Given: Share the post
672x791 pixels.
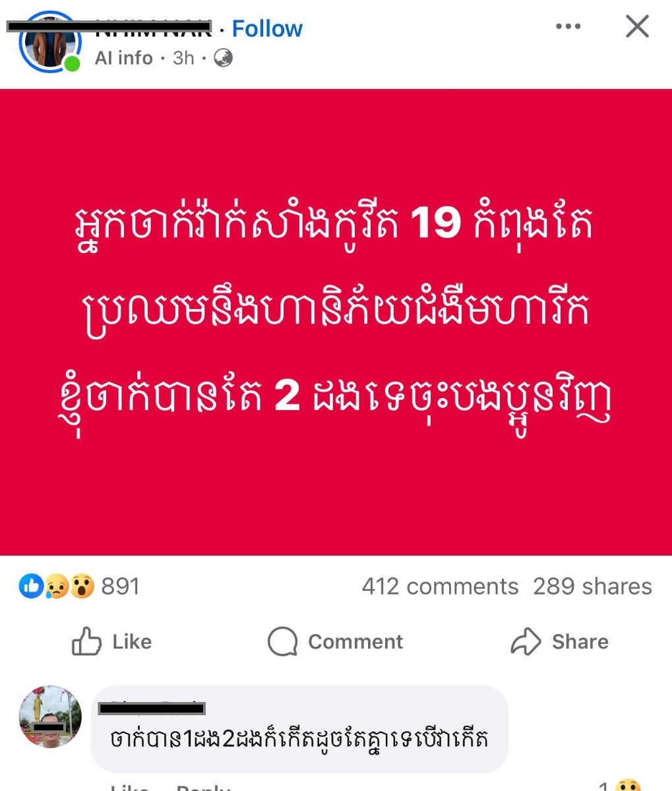Looking at the screenshot, I should 559,641.
